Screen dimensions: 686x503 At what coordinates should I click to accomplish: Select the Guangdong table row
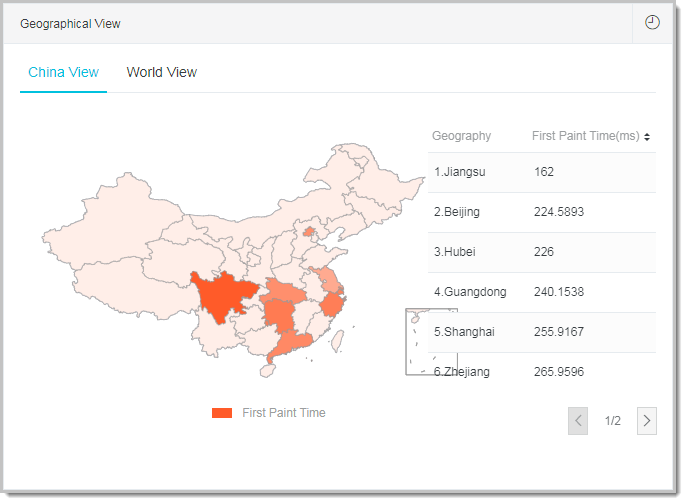click(x=542, y=292)
